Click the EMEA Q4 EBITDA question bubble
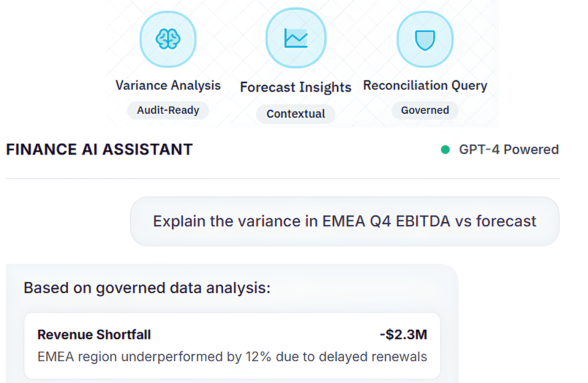The image size is (588, 383). point(344,221)
